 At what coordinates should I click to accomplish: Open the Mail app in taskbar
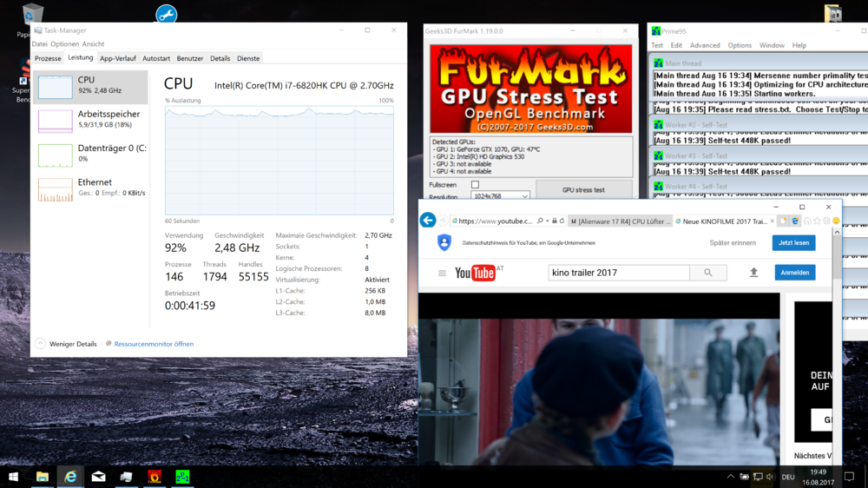(98, 477)
